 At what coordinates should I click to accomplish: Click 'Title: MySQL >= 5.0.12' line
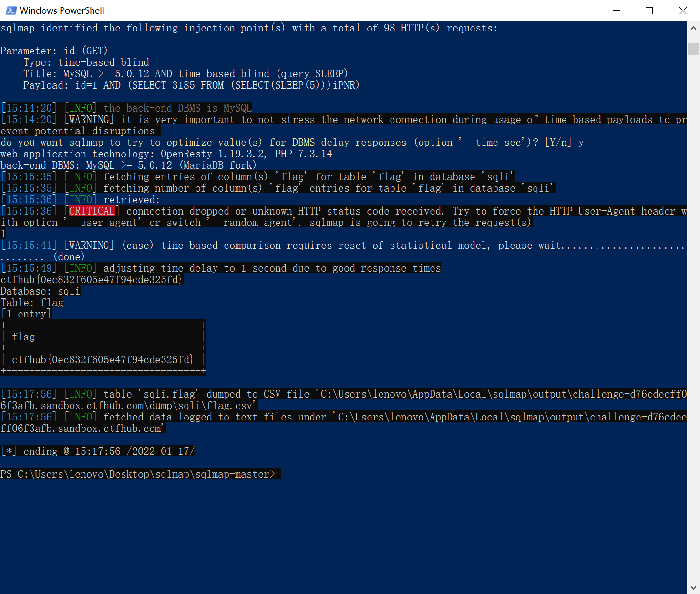click(185, 74)
